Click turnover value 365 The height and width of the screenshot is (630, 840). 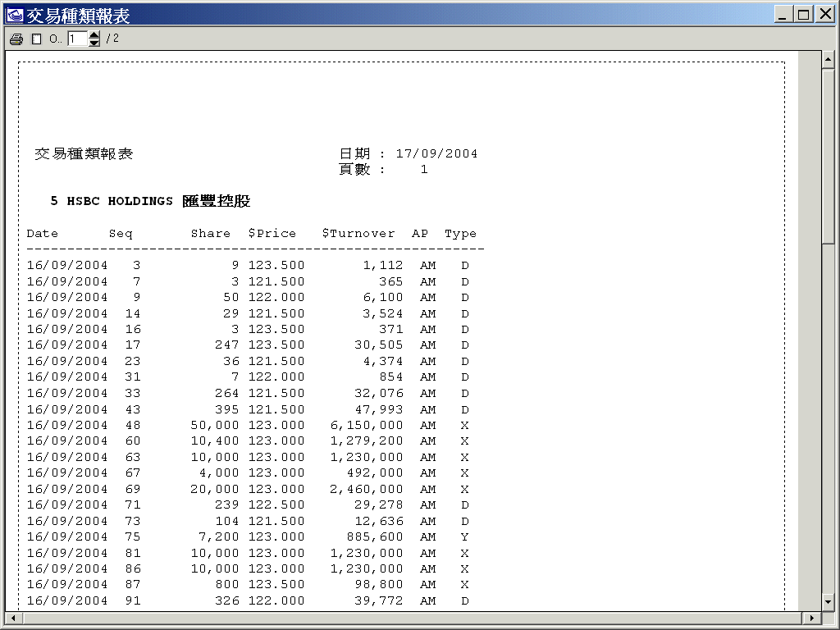click(x=391, y=281)
